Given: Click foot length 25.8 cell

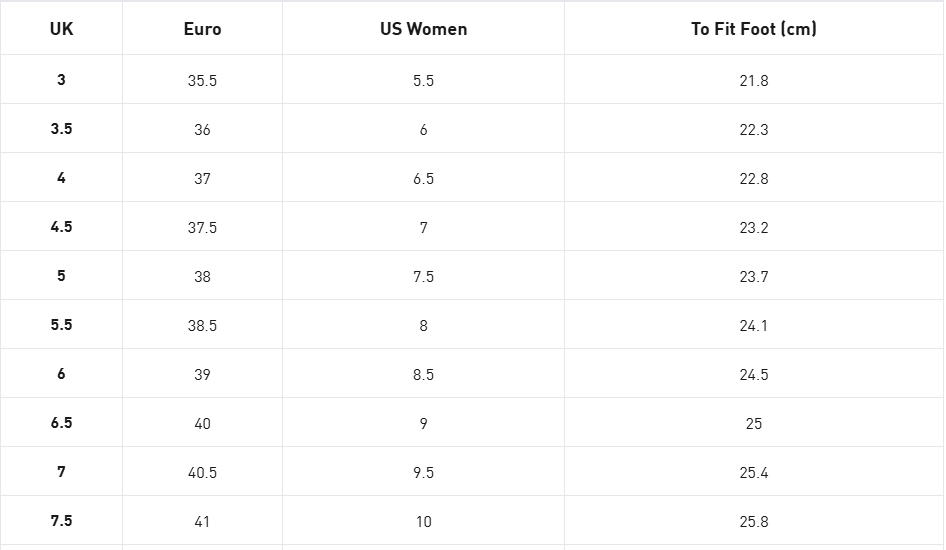Looking at the screenshot, I should (x=754, y=520).
